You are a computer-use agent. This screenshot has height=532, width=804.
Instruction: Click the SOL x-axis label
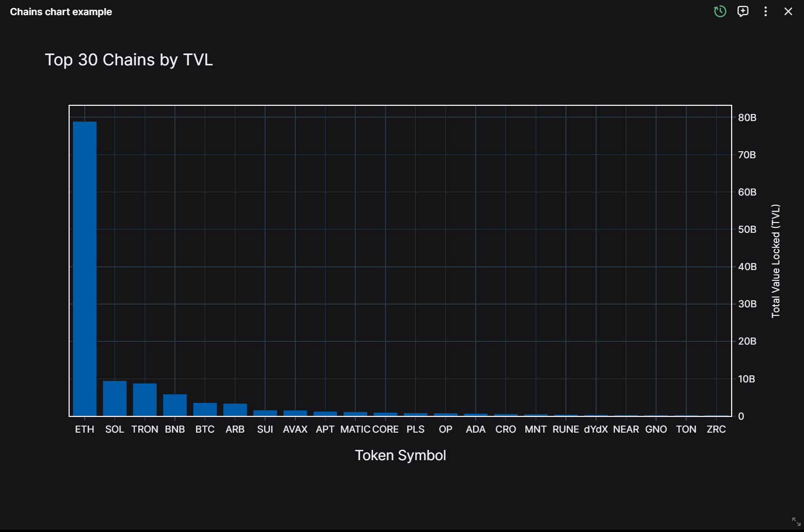[115, 429]
